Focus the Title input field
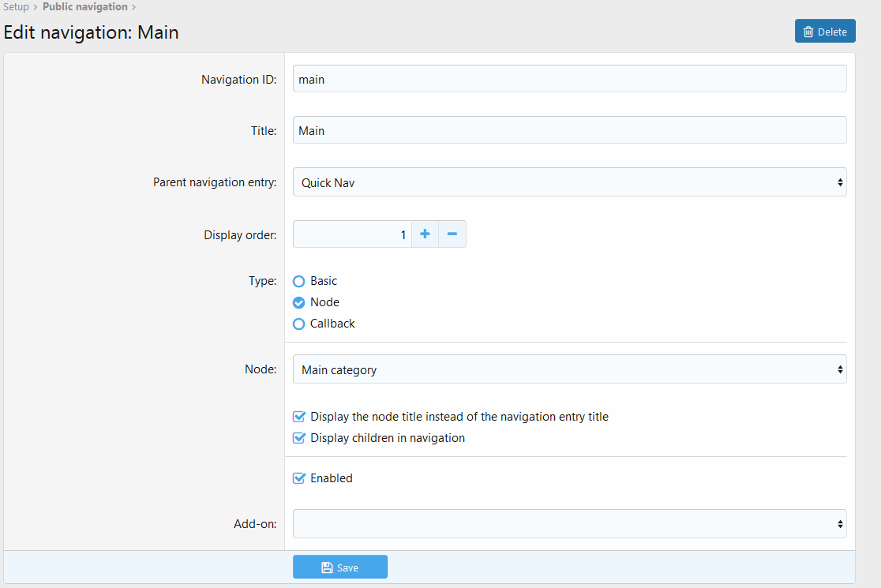881x588 pixels. click(x=570, y=130)
